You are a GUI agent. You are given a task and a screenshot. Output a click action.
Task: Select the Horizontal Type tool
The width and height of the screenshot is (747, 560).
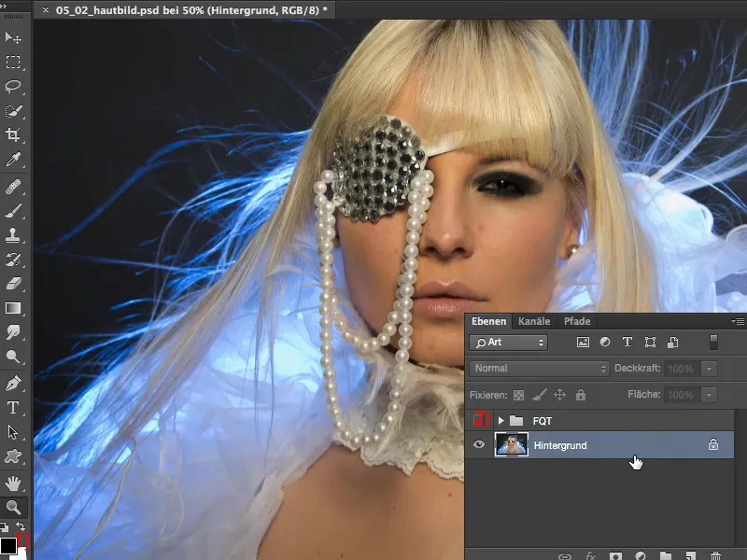pos(13,408)
